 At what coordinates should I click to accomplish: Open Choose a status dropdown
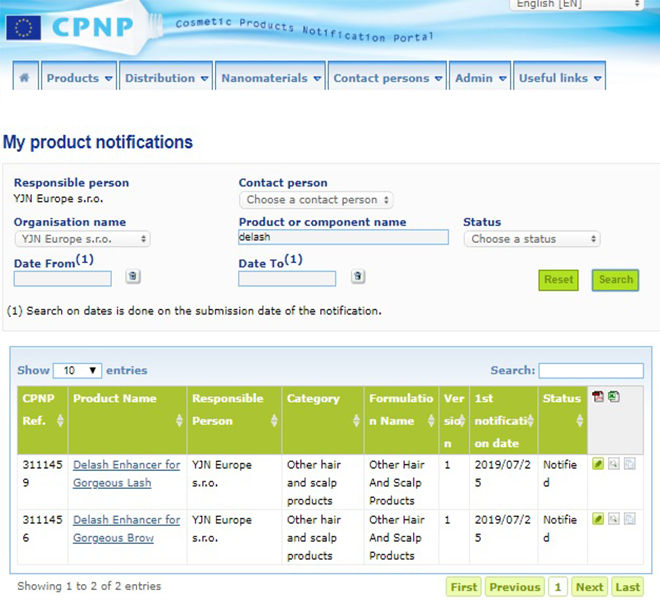click(x=532, y=239)
